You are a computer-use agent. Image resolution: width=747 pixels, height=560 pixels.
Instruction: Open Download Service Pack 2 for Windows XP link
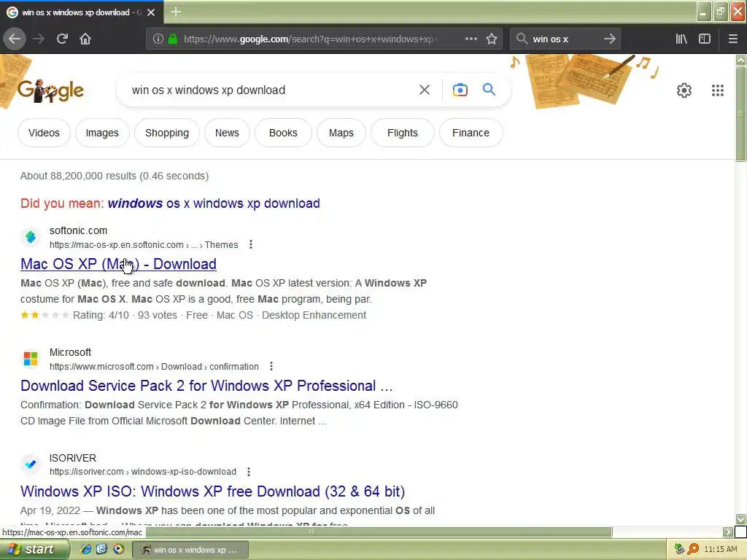(206, 386)
